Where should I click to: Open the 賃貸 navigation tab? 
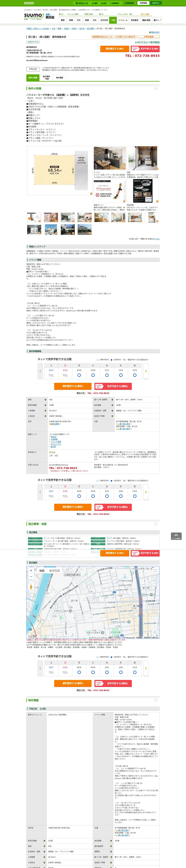(62, 20)
